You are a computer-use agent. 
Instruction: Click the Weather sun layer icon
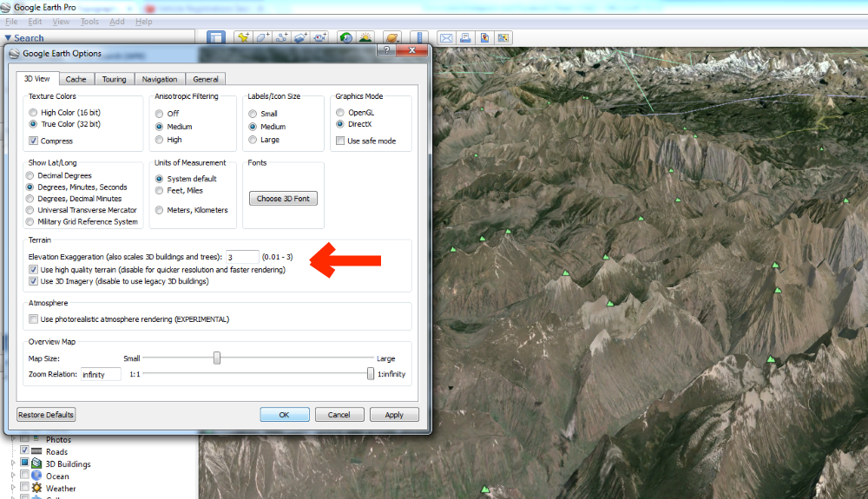(x=36, y=488)
